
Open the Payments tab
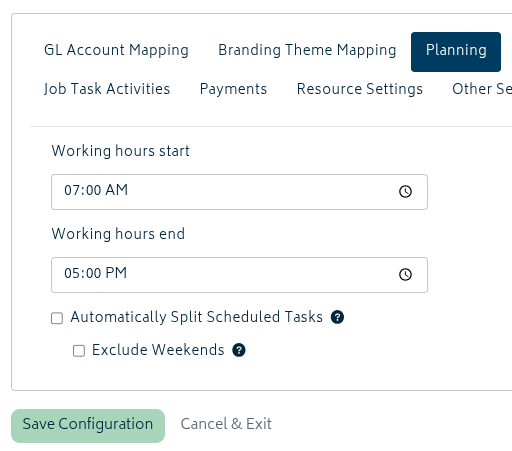tap(233, 89)
